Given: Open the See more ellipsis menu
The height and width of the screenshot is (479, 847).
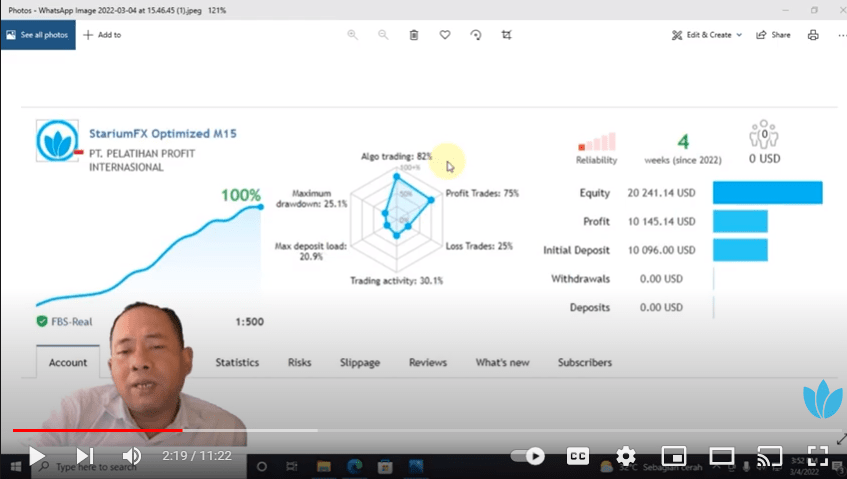Looking at the screenshot, I should 842,35.
